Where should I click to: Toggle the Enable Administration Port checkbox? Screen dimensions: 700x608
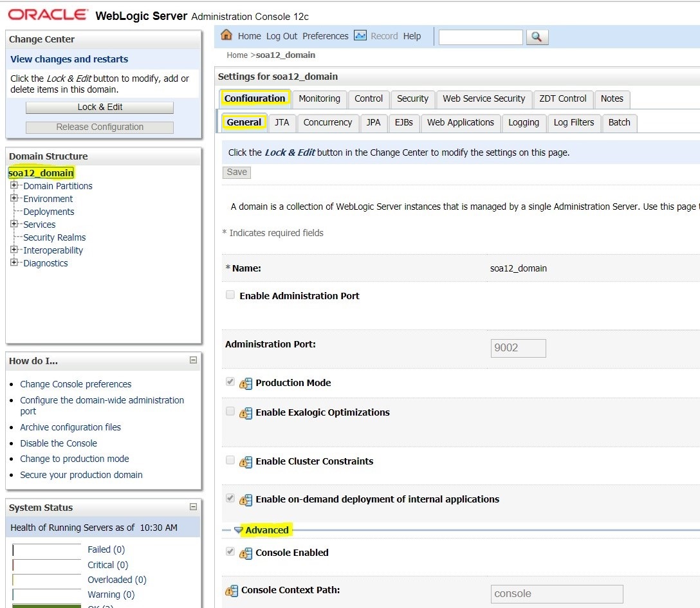(230, 295)
